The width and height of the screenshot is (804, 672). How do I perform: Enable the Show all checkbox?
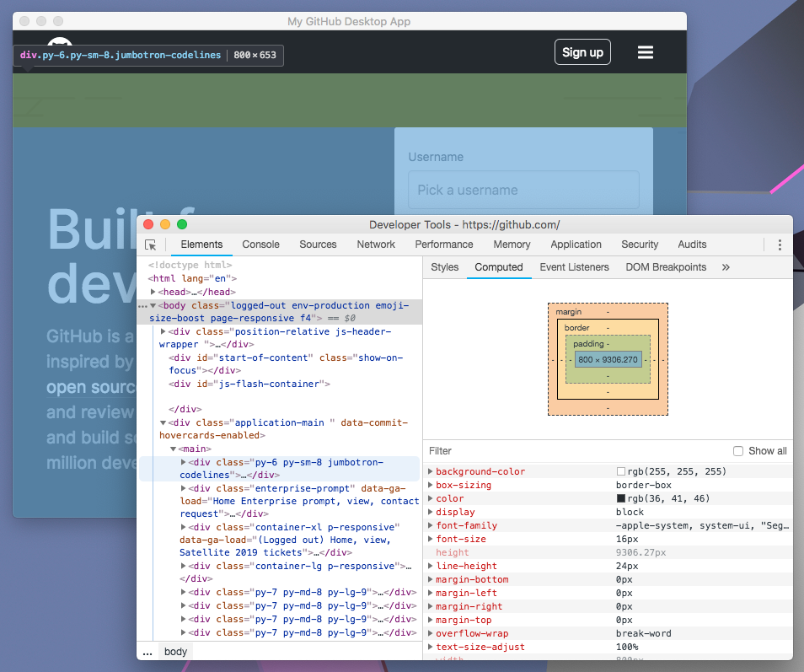[738, 450]
